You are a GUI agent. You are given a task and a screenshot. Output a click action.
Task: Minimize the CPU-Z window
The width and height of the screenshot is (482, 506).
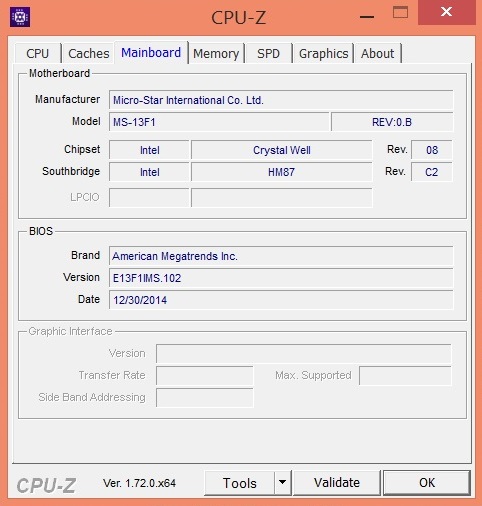coord(367,16)
